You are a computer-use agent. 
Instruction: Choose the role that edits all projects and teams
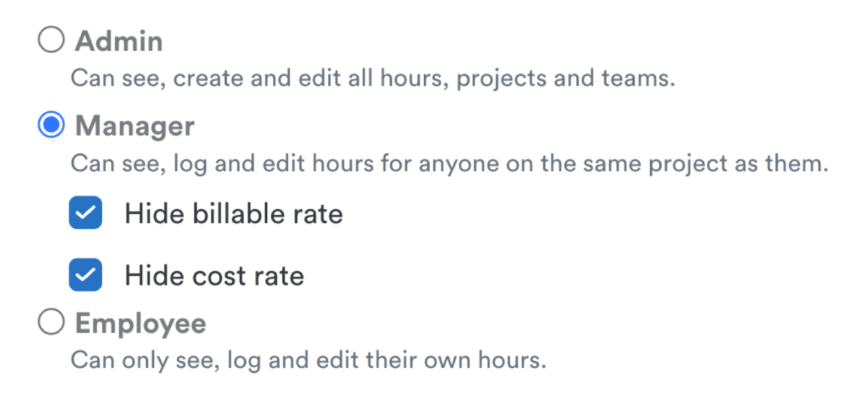click(x=51, y=41)
